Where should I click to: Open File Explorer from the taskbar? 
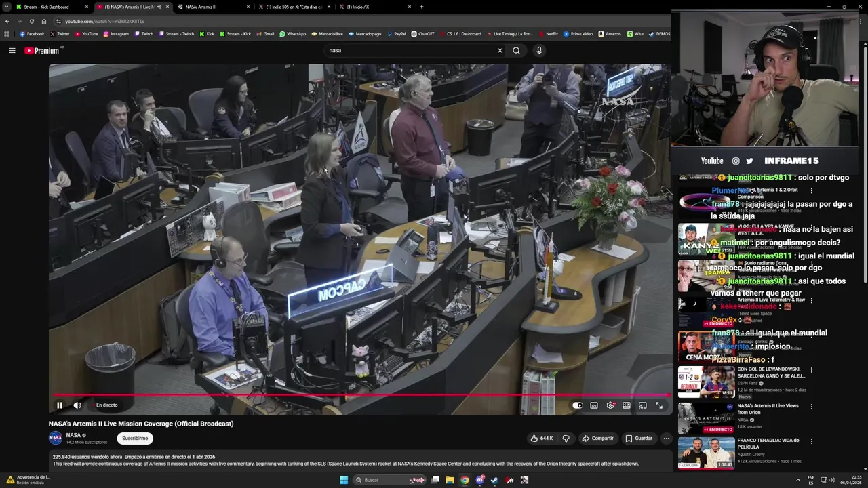450,480
